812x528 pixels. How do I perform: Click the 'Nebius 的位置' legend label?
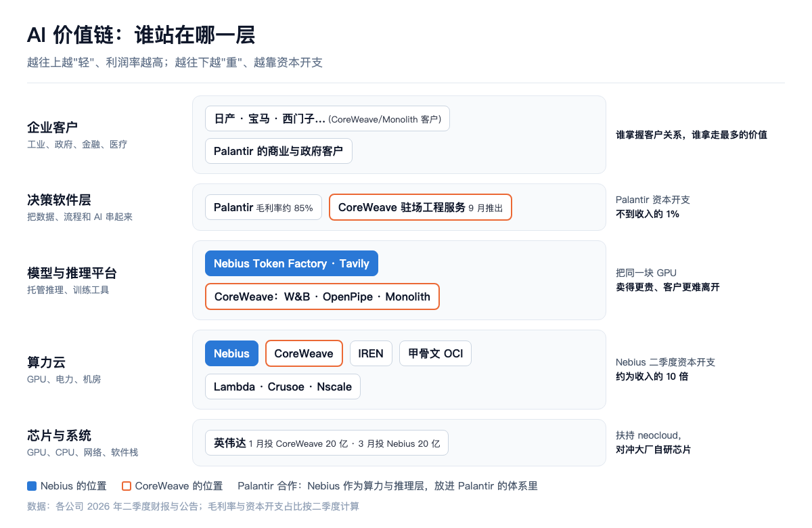pos(74,486)
